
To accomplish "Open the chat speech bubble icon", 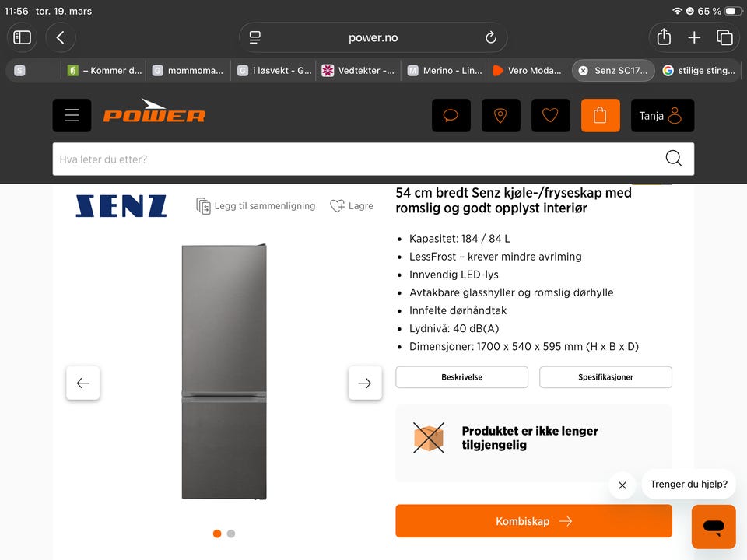I will pos(451,115).
